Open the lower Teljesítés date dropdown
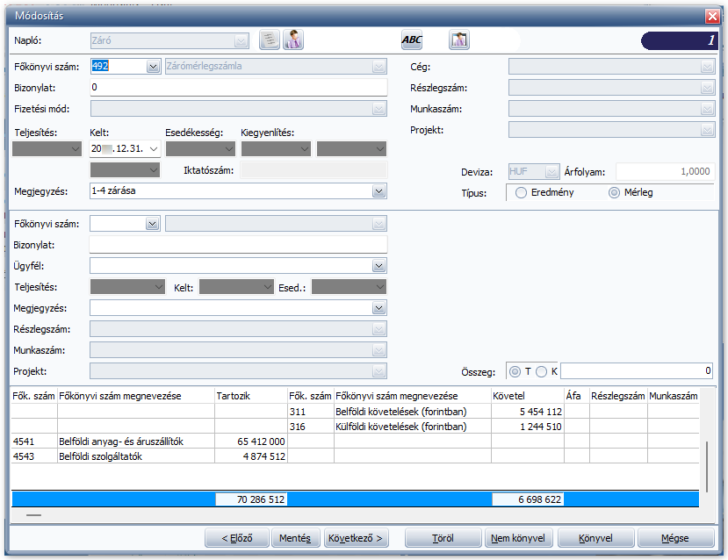Image resolution: width=728 pixels, height=560 pixels. (x=159, y=287)
